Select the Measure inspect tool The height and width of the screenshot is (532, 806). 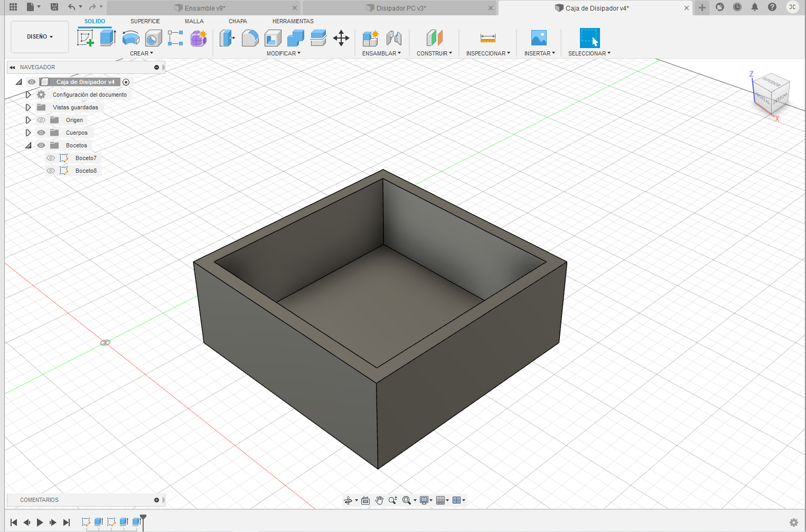[x=488, y=38]
